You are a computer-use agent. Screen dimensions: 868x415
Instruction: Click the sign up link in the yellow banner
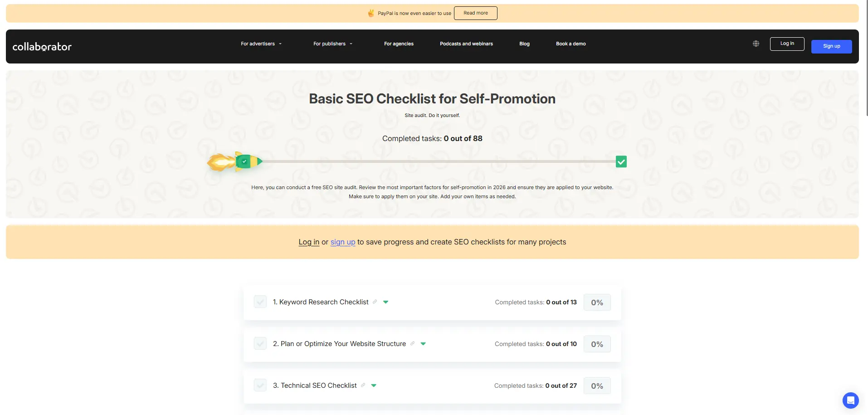coord(343,242)
